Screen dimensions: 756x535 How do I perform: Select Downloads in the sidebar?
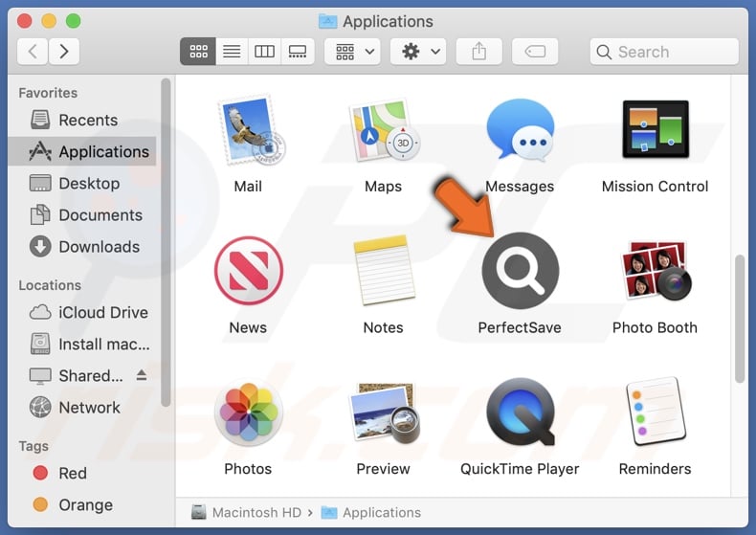pos(83,247)
